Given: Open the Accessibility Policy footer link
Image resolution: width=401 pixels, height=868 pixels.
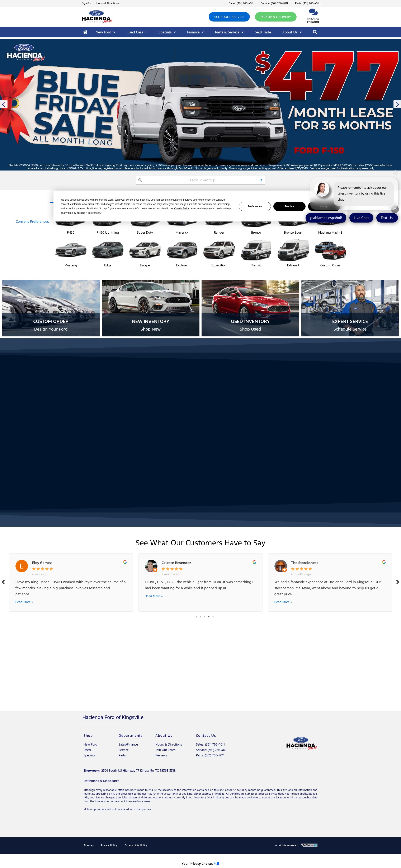Looking at the screenshot, I should [136, 845].
